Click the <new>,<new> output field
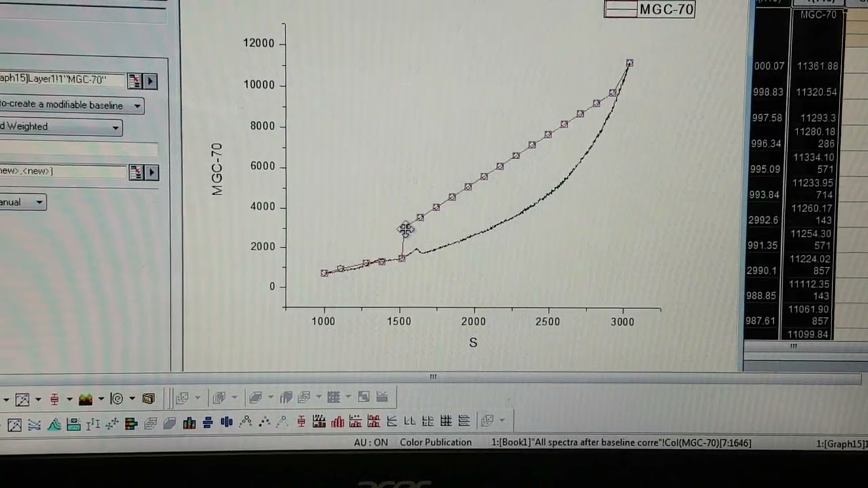The height and width of the screenshot is (488, 868). 63,171
